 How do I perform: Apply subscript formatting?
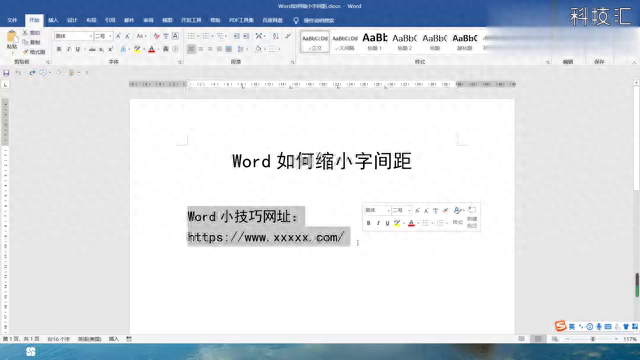coord(101,49)
